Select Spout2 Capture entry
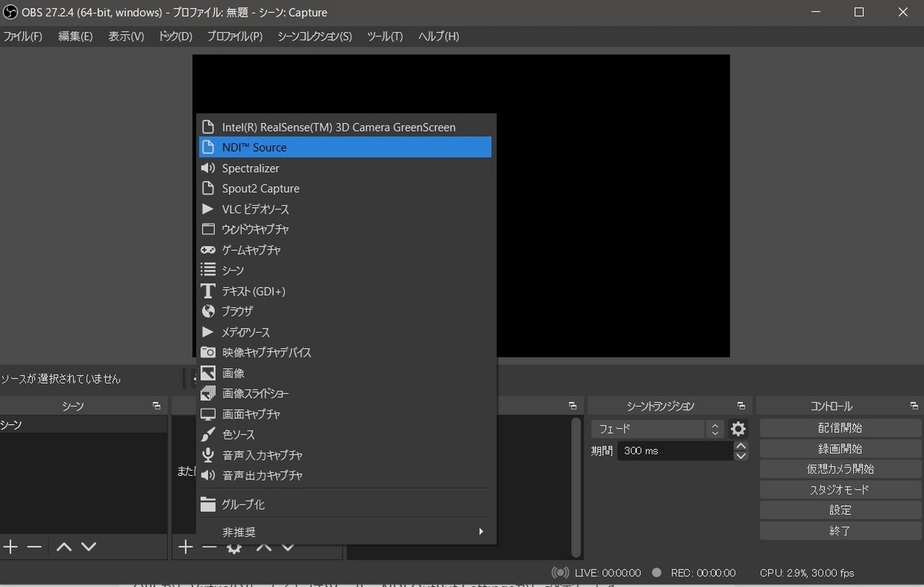 [x=345, y=188]
